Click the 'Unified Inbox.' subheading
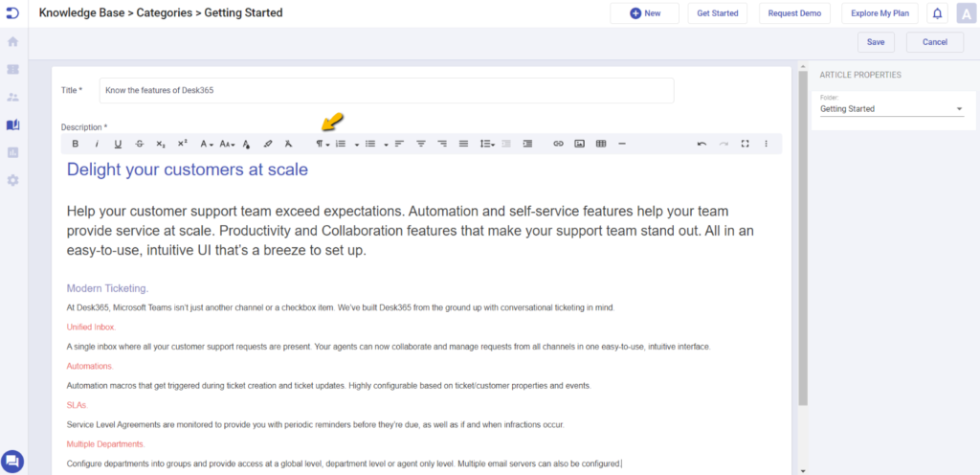The height and width of the screenshot is (475, 980). point(91,327)
